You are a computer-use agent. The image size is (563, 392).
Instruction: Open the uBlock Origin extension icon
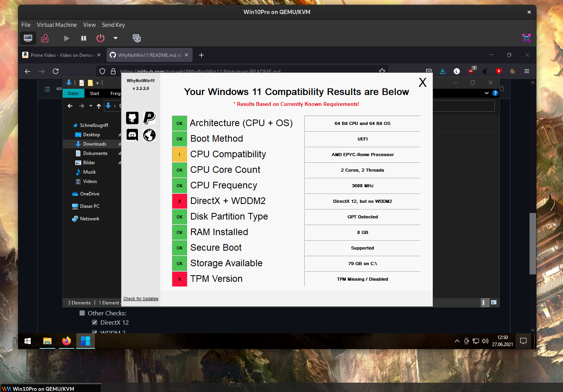coord(471,71)
